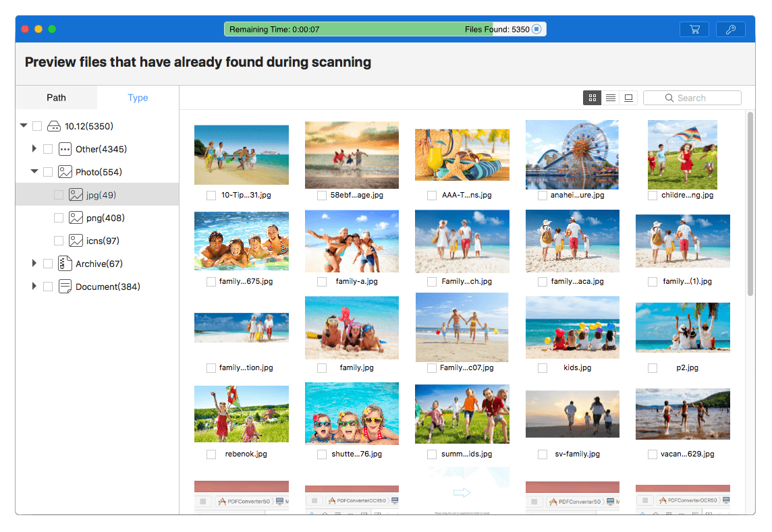Select the Type tab
This screenshot has width=772, height=532.
pyautogui.click(x=138, y=98)
